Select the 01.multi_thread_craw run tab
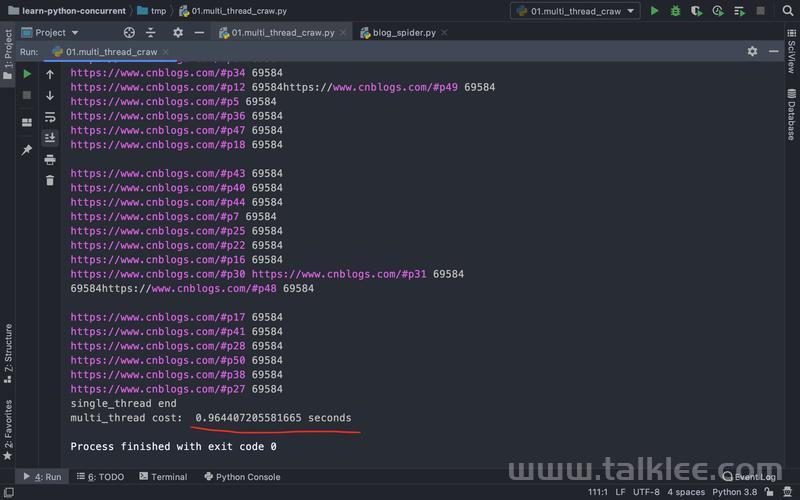This screenshot has width=800, height=500. [x=111, y=52]
